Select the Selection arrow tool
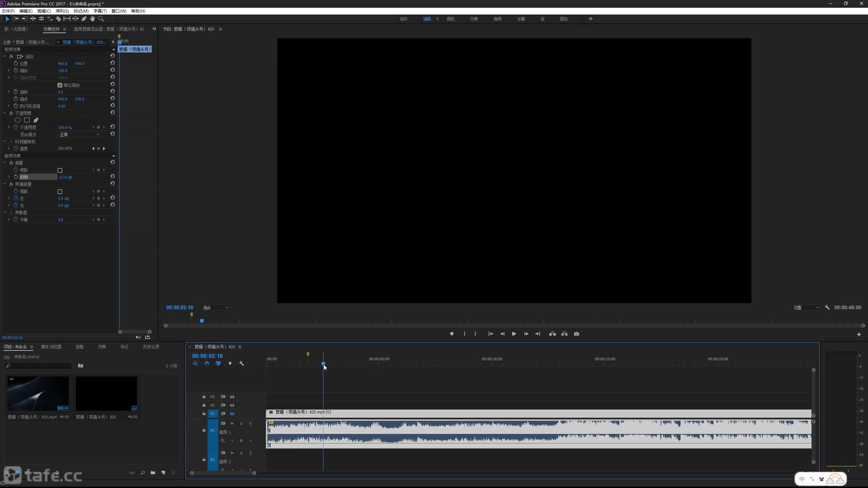 click(7, 19)
